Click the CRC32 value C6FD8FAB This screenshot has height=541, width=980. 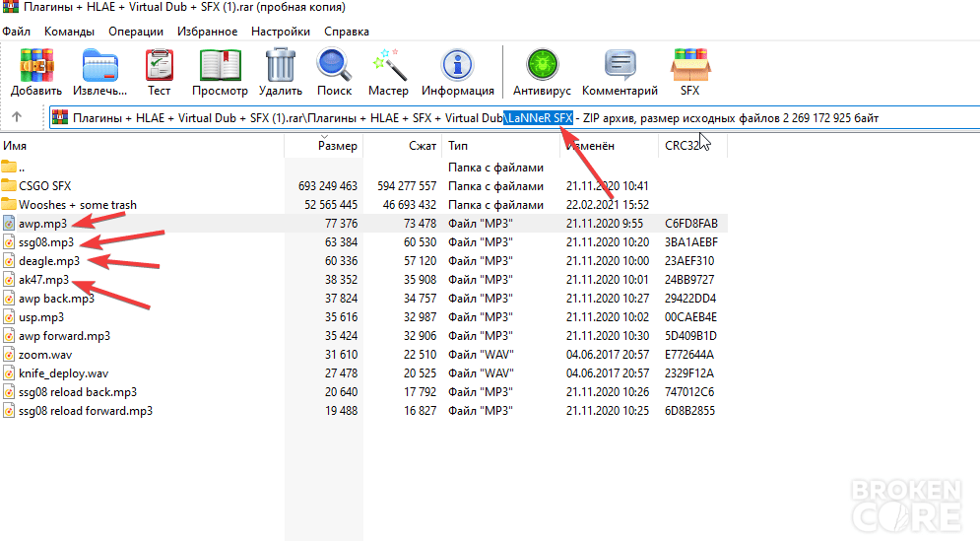(691, 224)
